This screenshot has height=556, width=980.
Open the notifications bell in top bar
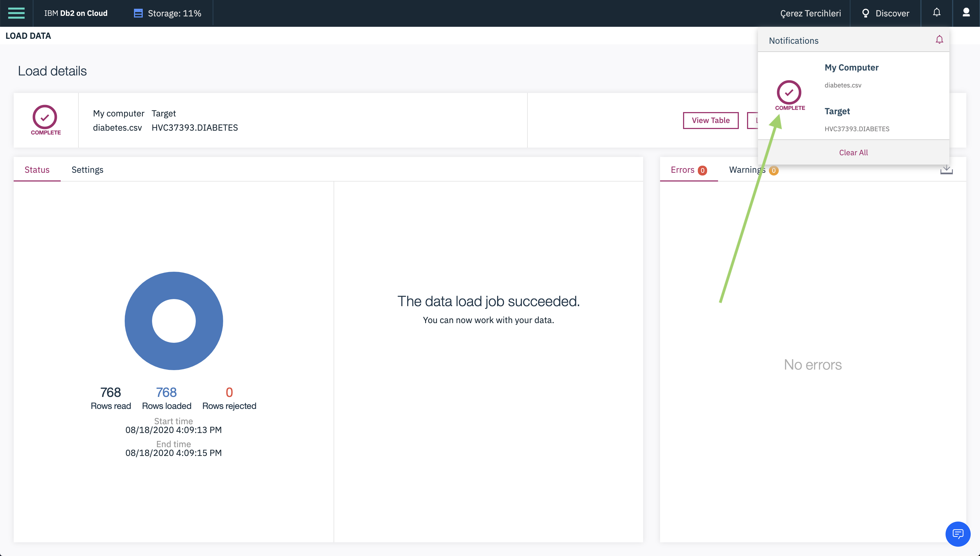point(937,13)
